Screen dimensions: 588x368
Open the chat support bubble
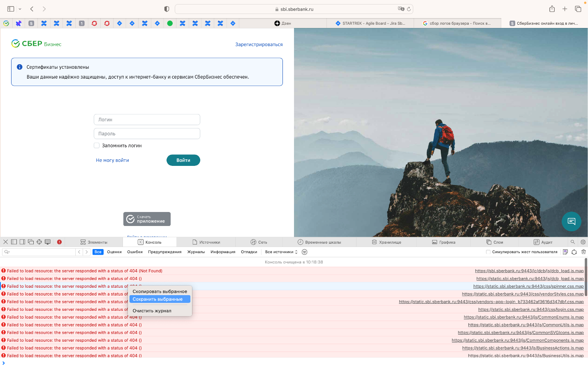[572, 221]
